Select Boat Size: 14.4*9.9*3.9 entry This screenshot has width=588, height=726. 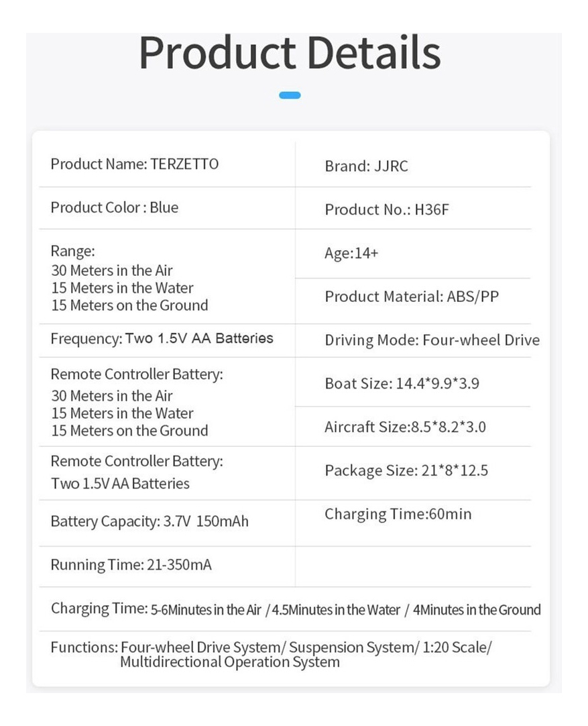click(402, 384)
